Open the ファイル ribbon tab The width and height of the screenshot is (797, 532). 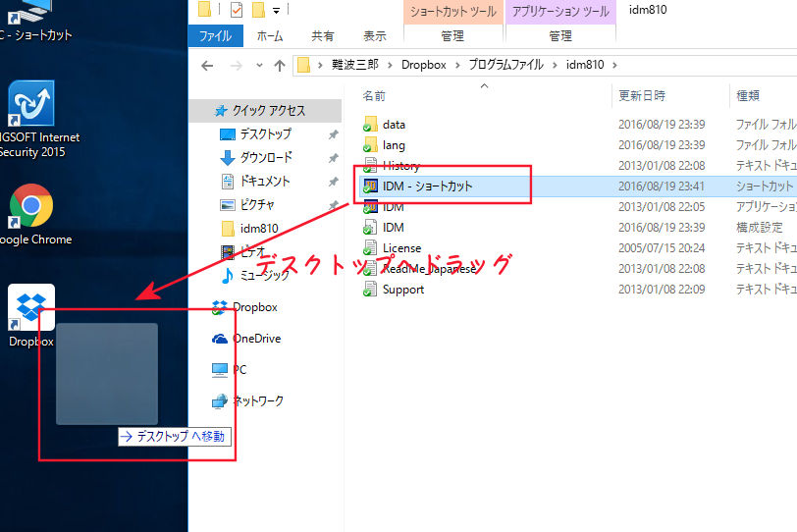coord(216,36)
